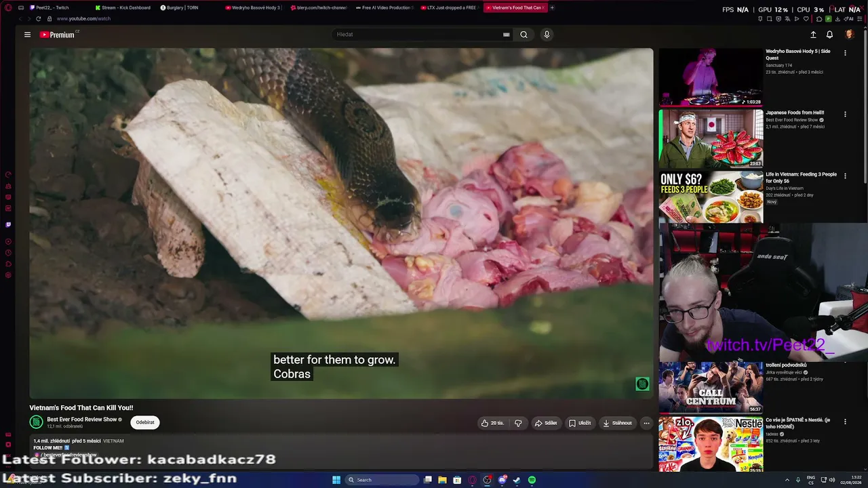The width and height of the screenshot is (868, 488).
Task: Switch to the blerp.com twitch-channel tab
Action: pos(319,7)
